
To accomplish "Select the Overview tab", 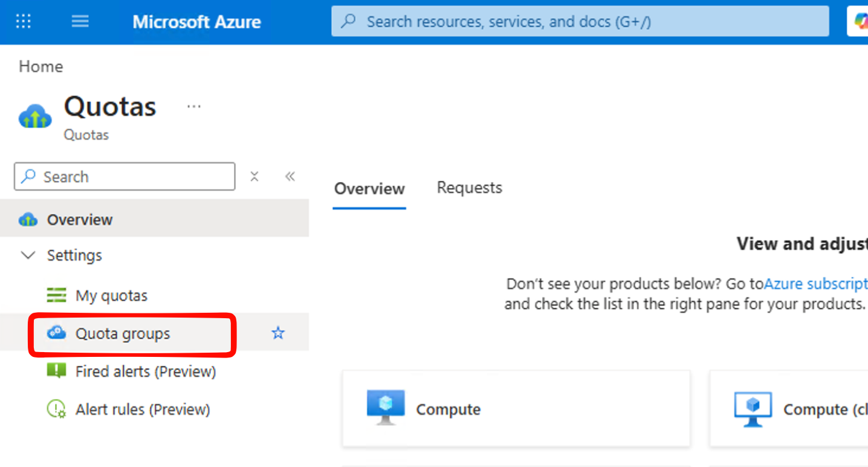I will pyautogui.click(x=369, y=189).
